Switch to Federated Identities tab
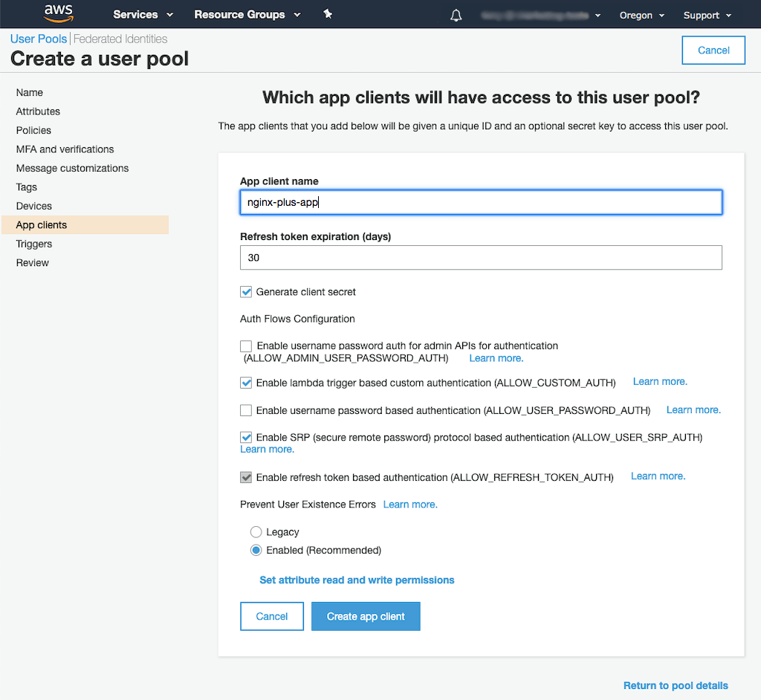 pyautogui.click(x=120, y=39)
